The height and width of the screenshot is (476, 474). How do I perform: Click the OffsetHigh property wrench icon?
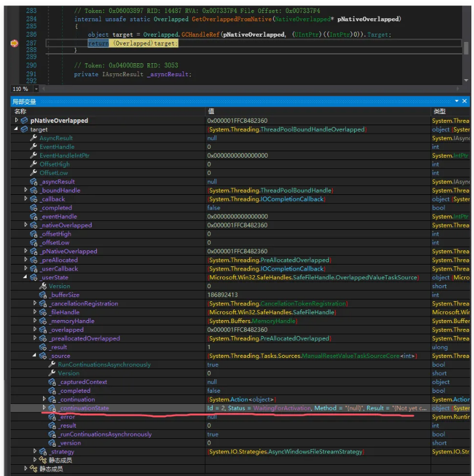(34, 164)
